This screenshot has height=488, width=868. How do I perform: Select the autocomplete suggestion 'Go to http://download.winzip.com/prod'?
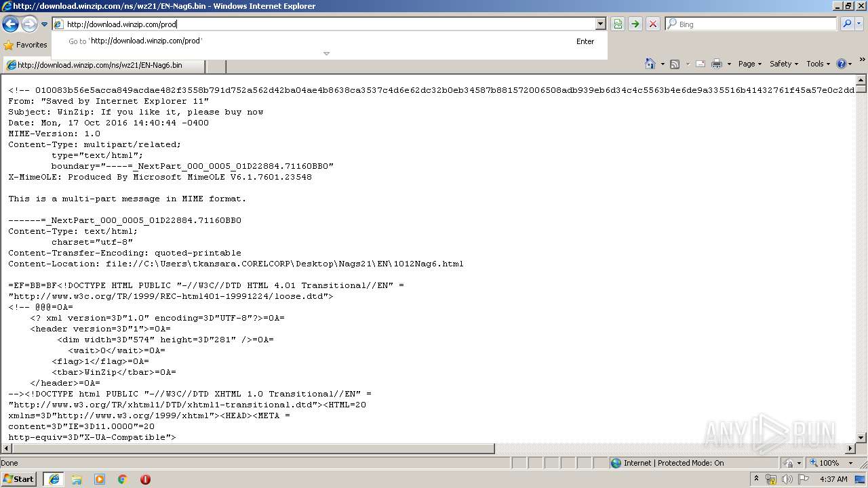coord(329,41)
